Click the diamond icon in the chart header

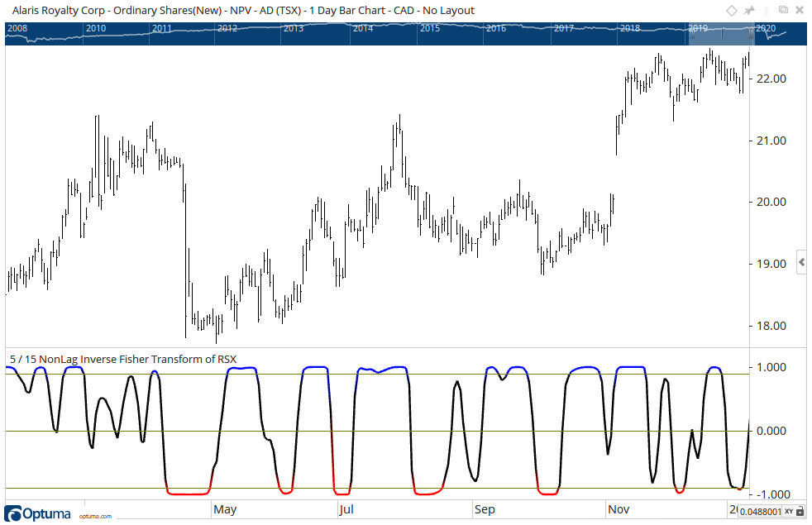pyautogui.click(x=731, y=11)
